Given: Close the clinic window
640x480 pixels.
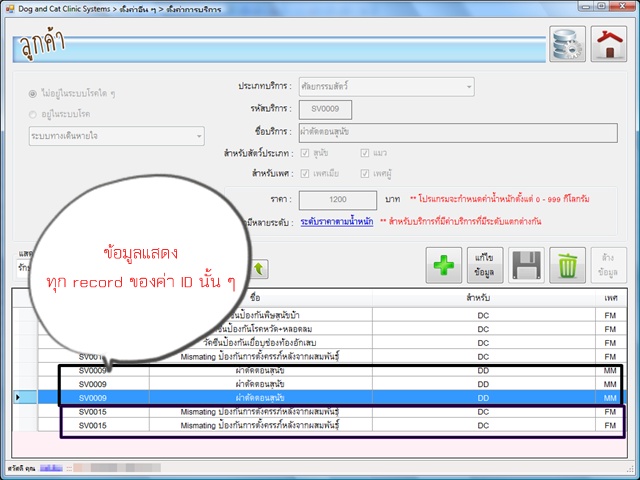Looking at the screenshot, I should pos(622,6).
